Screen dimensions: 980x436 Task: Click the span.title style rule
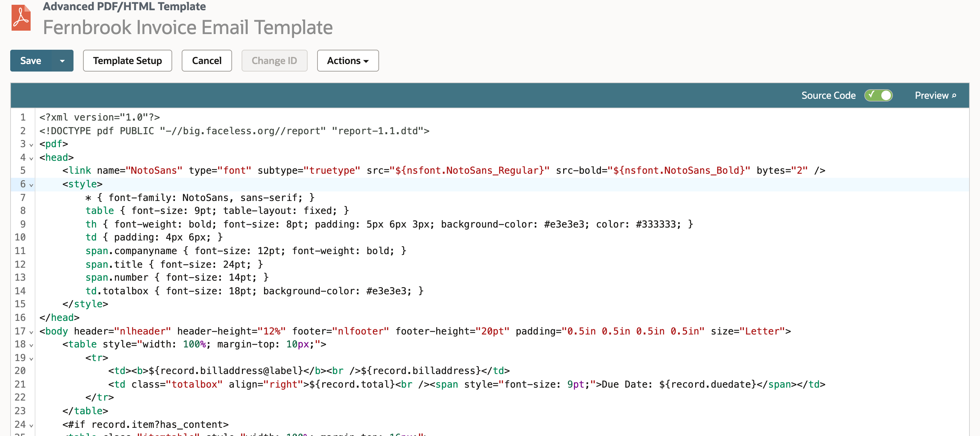[x=174, y=264]
